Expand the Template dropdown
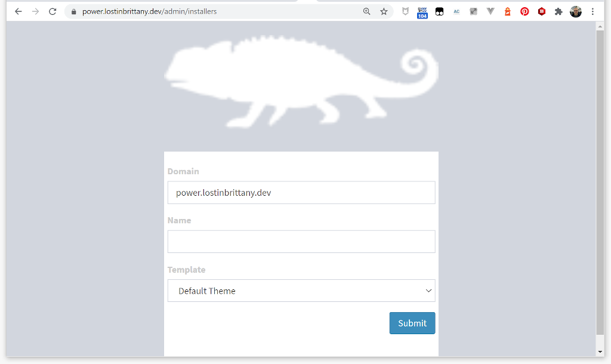611x364 pixels. [301, 291]
